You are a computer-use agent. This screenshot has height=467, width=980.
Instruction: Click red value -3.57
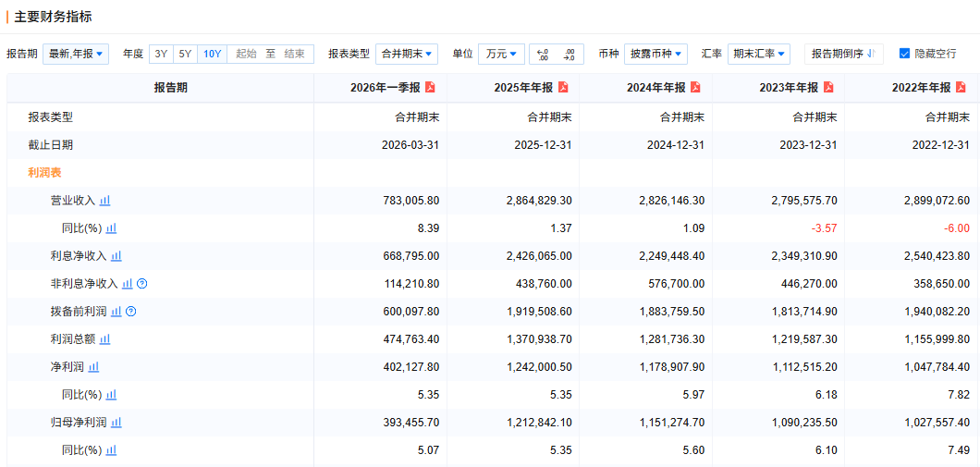pos(823,228)
